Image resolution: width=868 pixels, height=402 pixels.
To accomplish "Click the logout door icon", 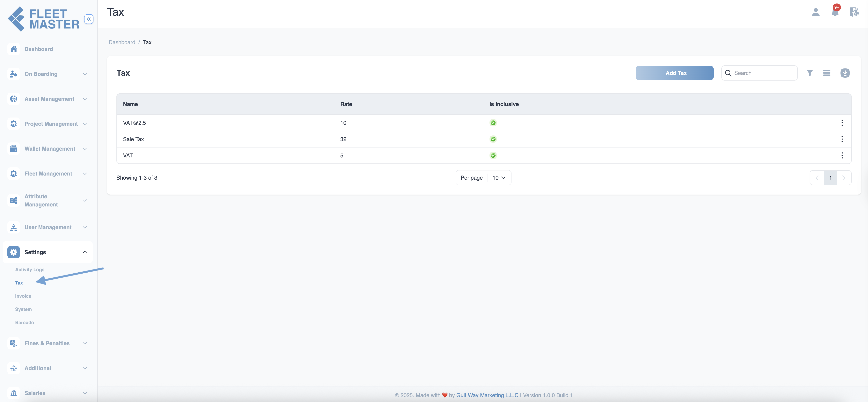I will click(854, 12).
